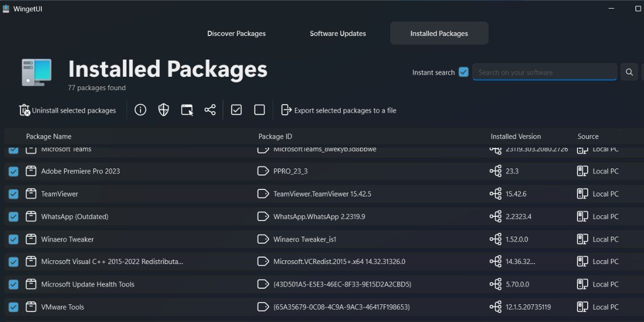Click the WingetUI title bar app icon
Image resolution: width=644 pixels, height=322 pixels.
click(x=6, y=9)
